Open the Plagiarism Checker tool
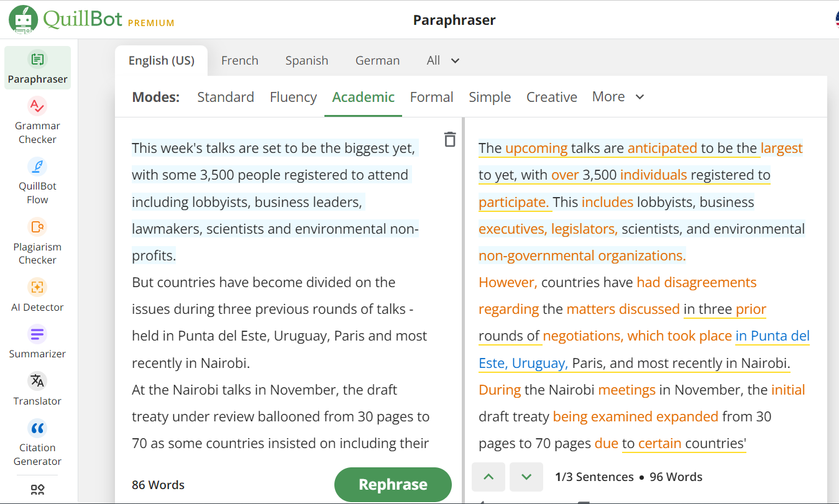Viewport: 839px width, 504px height. [37, 242]
